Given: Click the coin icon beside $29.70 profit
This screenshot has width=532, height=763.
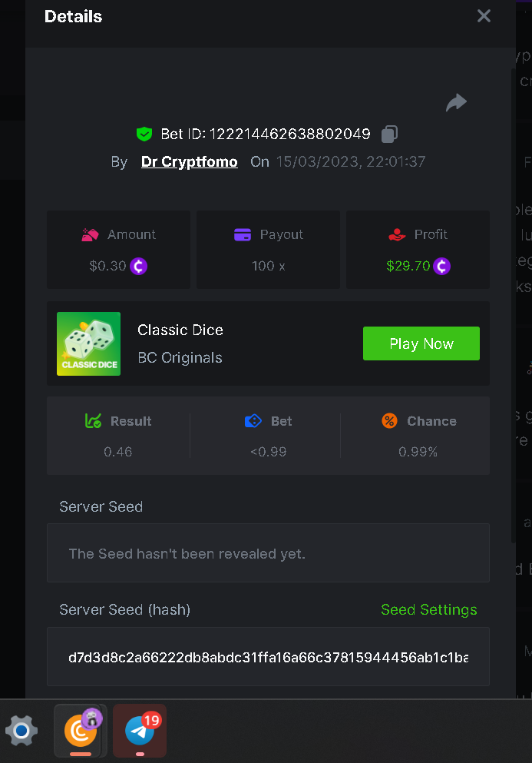Looking at the screenshot, I should tap(441, 266).
